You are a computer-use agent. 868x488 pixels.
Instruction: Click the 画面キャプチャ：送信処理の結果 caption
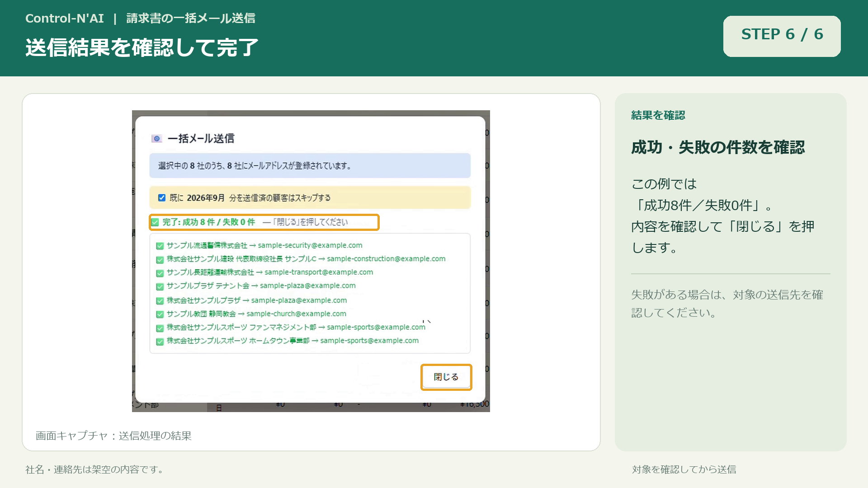(x=113, y=436)
